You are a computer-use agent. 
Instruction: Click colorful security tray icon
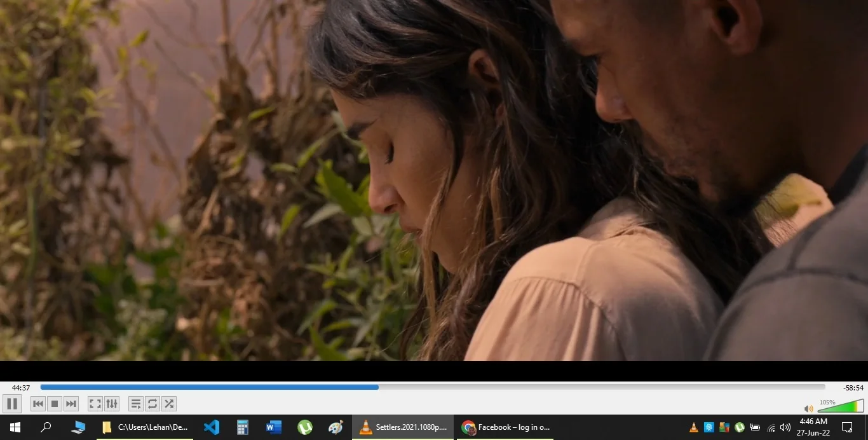tap(724, 427)
